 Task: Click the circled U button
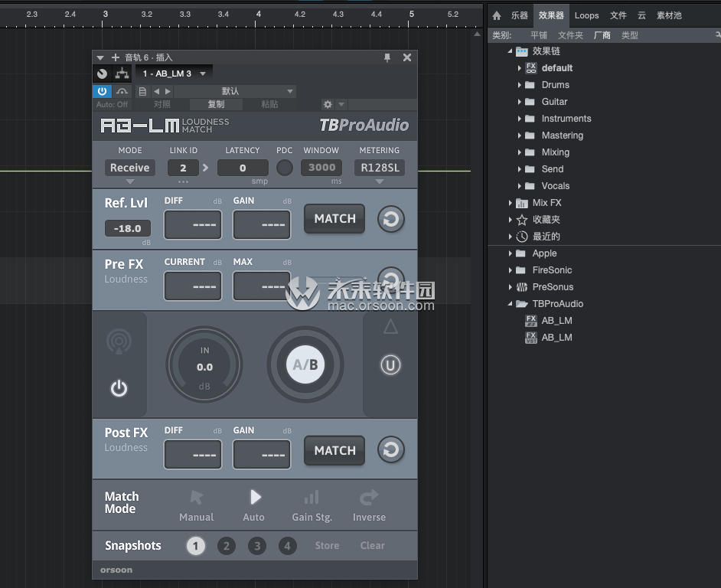pyautogui.click(x=390, y=365)
